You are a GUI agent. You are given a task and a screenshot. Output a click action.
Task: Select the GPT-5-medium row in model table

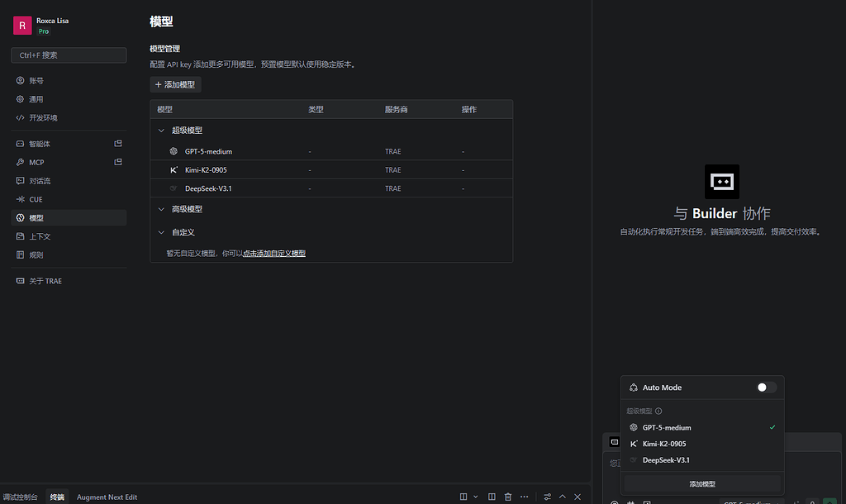tap(331, 151)
